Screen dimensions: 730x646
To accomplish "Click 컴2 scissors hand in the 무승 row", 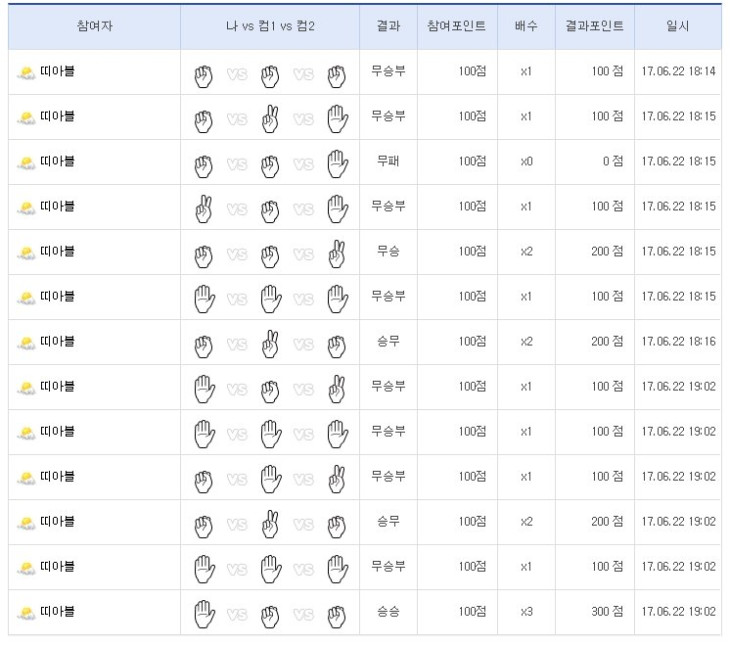I will coord(337,254).
